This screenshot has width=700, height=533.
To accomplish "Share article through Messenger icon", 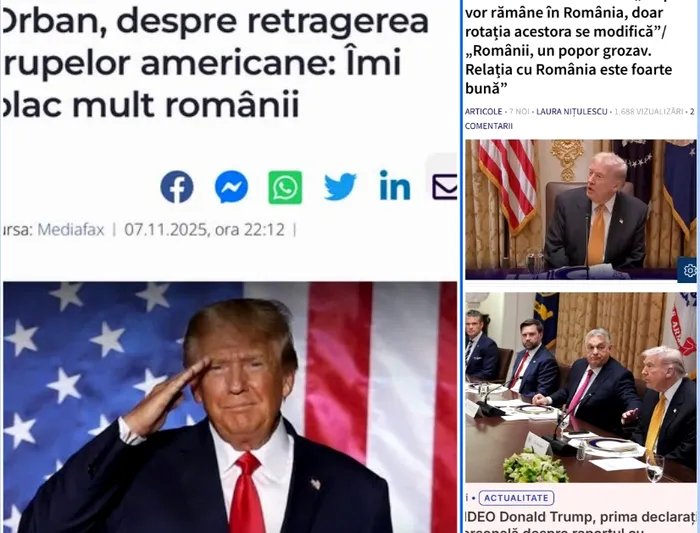I will coord(231,187).
